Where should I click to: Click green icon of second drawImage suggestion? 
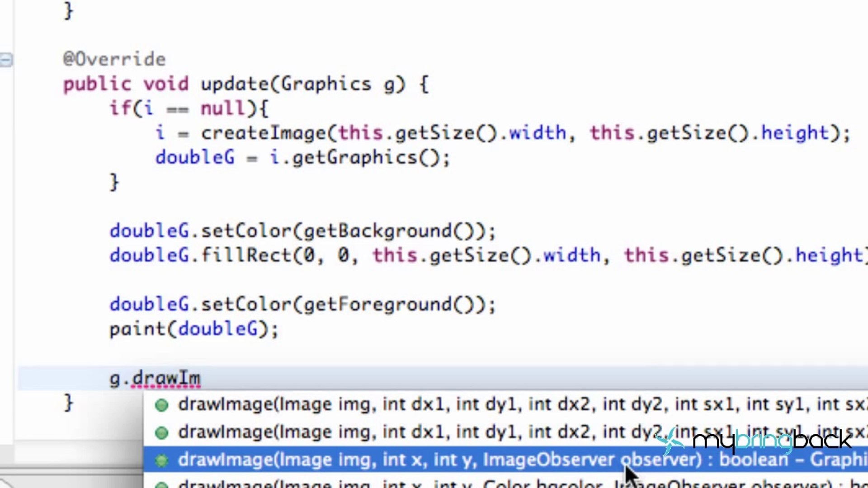(161, 433)
